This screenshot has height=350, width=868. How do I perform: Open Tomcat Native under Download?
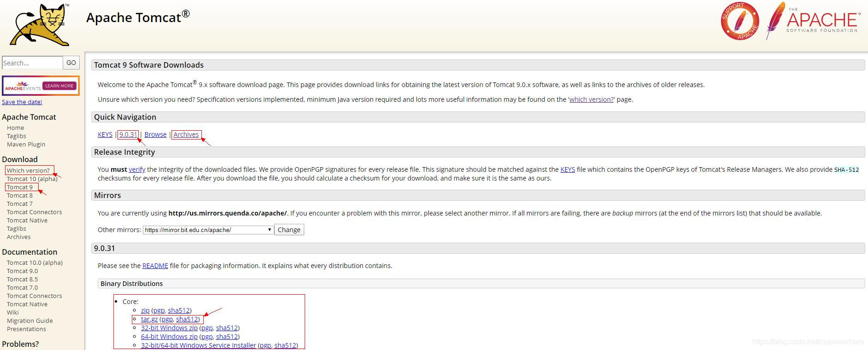coord(27,220)
